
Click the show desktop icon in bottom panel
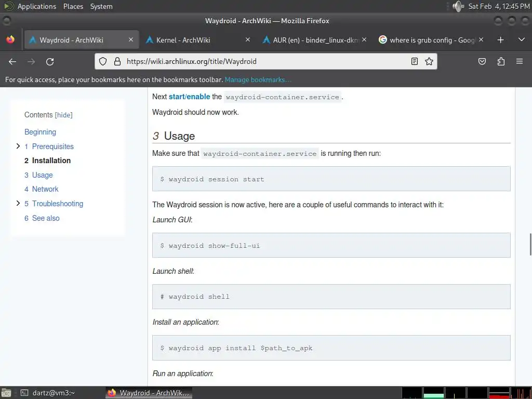coord(6,393)
